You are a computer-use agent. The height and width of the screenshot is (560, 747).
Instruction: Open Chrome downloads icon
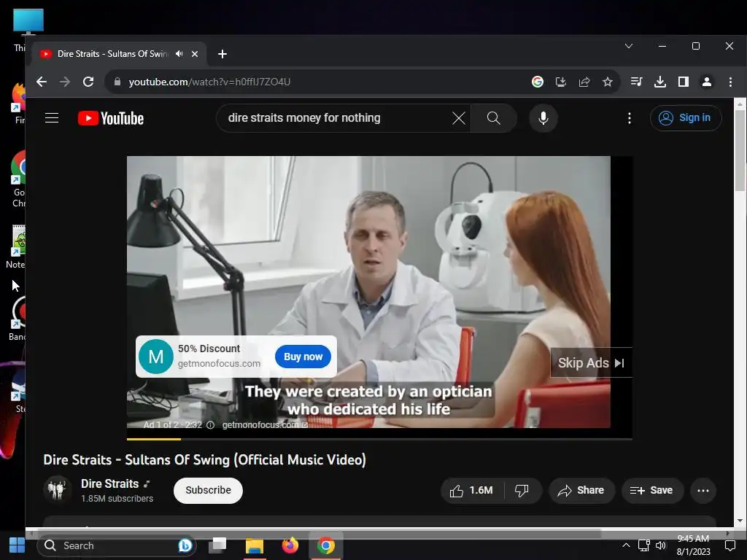pyautogui.click(x=659, y=82)
